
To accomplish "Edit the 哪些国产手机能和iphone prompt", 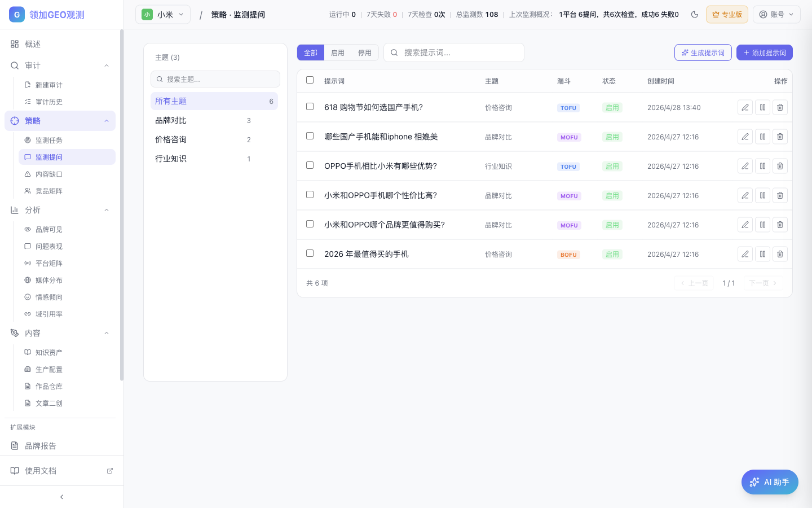I will (745, 137).
